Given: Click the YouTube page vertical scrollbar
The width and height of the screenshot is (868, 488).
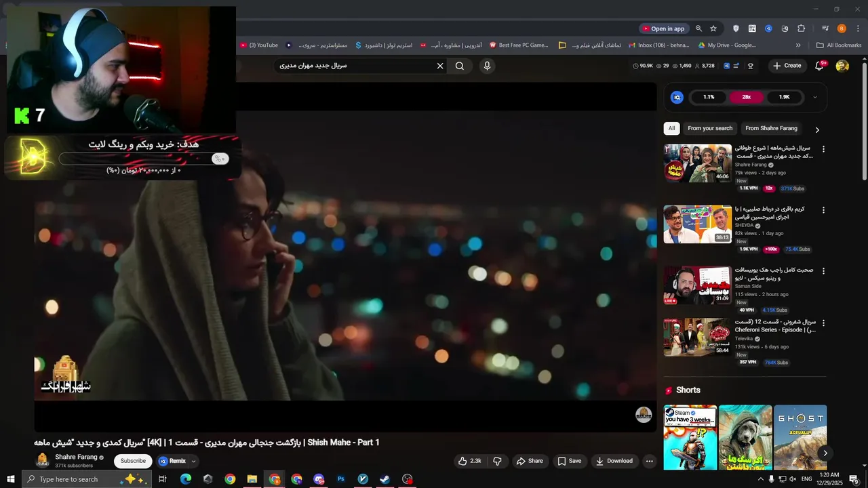Looking at the screenshot, I should tap(864, 122).
